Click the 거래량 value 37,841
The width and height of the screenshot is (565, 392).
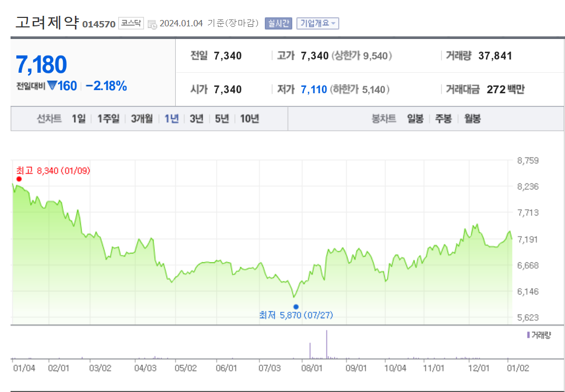point(495,56)
